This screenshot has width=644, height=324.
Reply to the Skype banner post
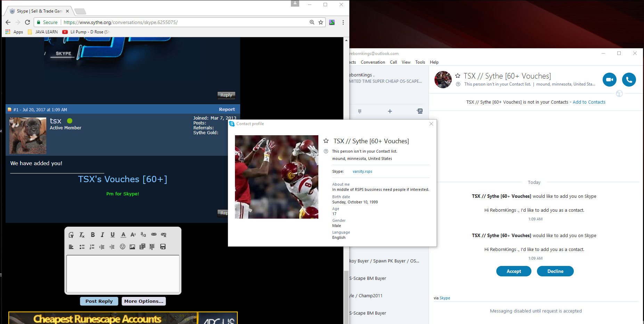226,95
